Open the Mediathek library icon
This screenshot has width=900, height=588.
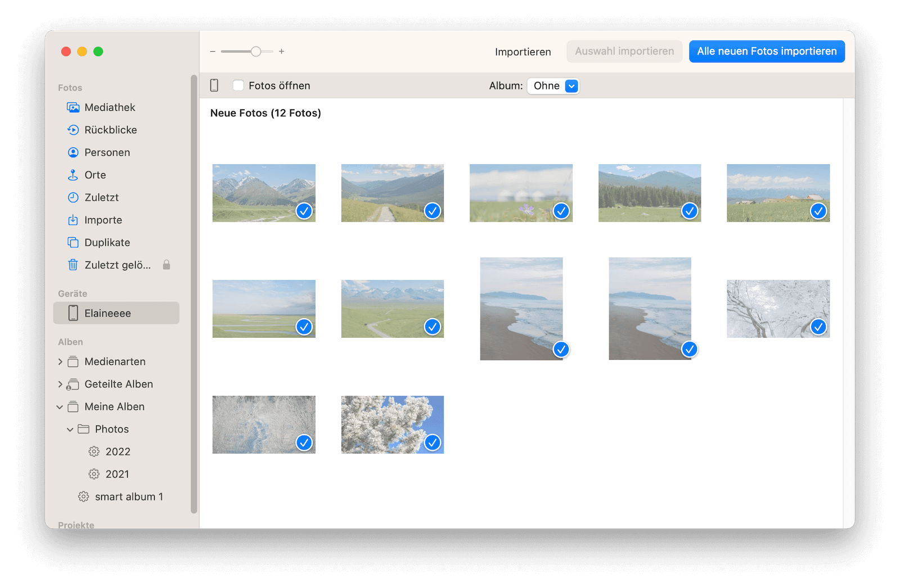[73, 107]
